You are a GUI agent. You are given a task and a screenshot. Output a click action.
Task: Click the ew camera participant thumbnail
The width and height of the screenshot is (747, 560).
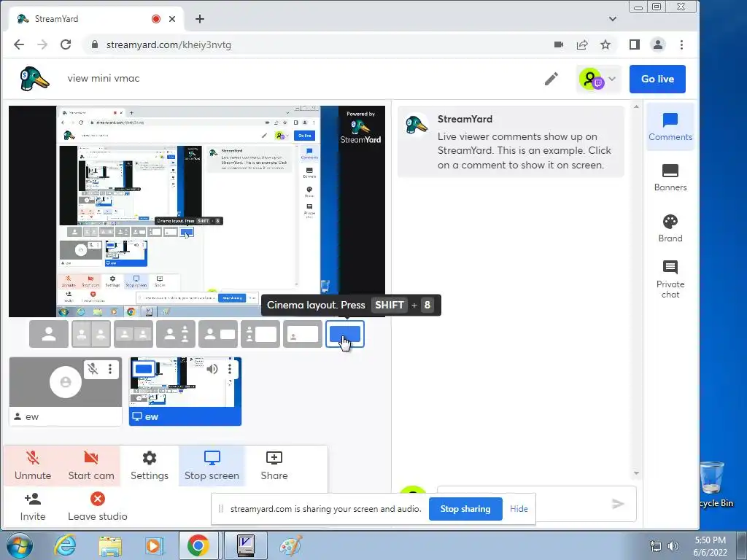pos(65,391)
